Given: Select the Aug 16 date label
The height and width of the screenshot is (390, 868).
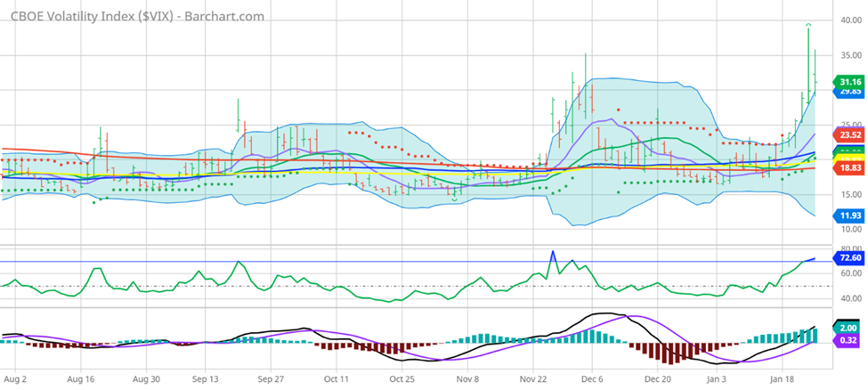Looking at the screenshot, I should click(81, 380).
